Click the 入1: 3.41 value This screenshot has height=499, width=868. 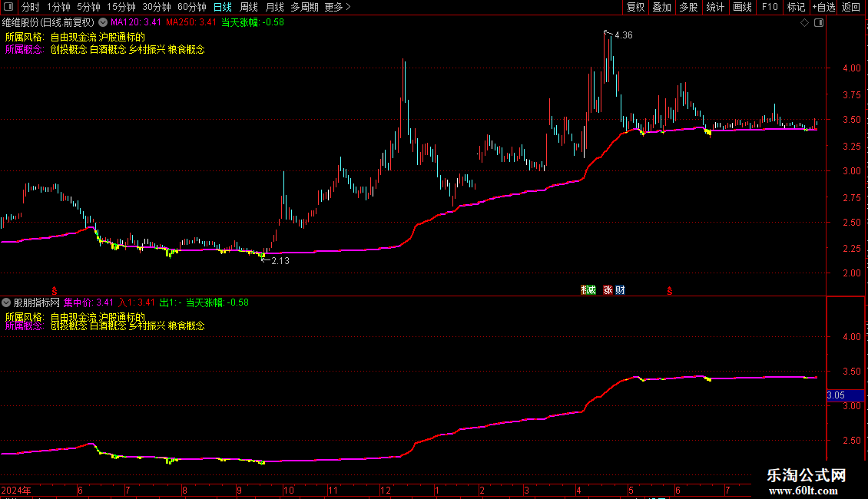[137, 302]
